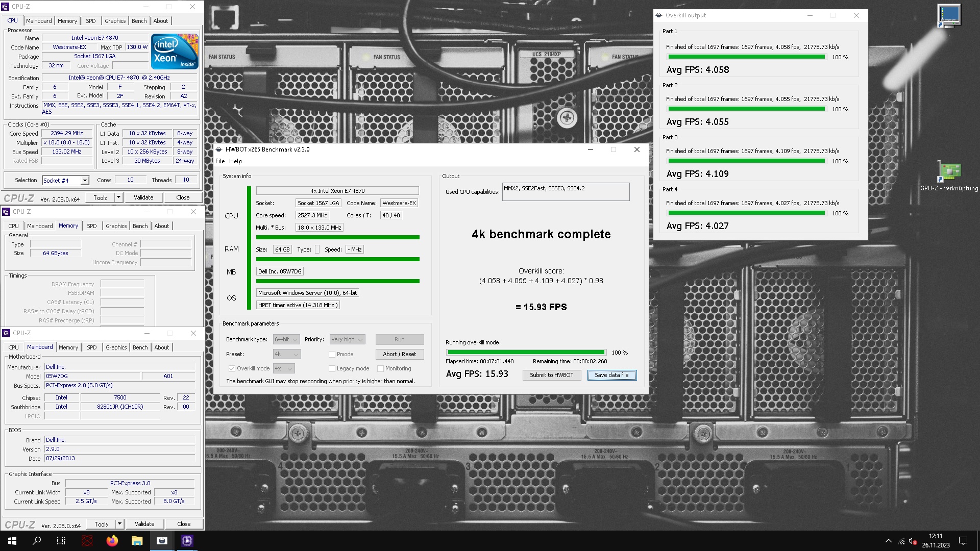980x551 pixels.
Task: Click HWBOT x265 window title icon
Action: click(x=219, y=149)
